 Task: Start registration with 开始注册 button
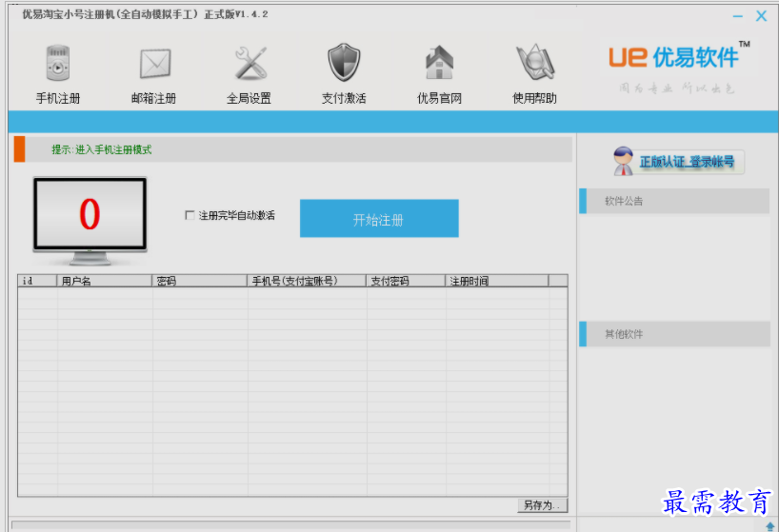point(379,218)
